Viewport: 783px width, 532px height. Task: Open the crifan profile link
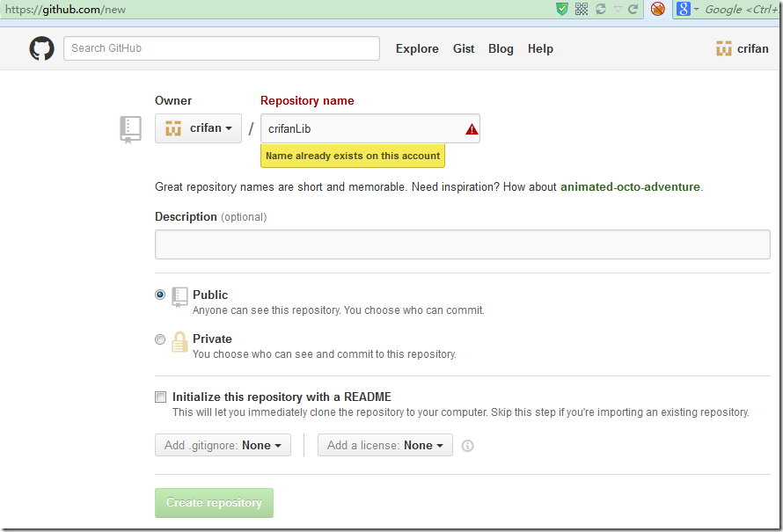click(752, 49)
